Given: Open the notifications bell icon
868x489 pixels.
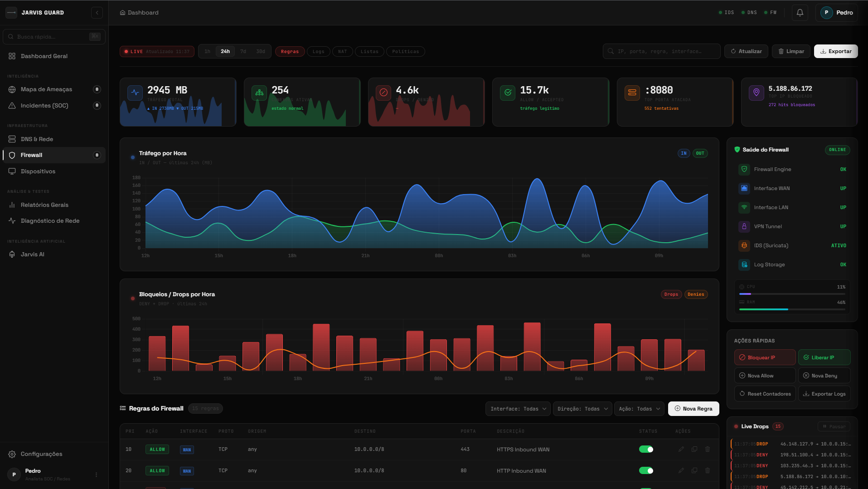Looking at the screenshot, I should (800, 13).
